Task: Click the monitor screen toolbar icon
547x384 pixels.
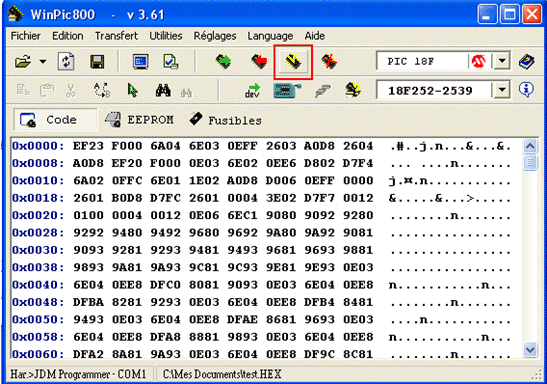Action: [x=141, y=62]
